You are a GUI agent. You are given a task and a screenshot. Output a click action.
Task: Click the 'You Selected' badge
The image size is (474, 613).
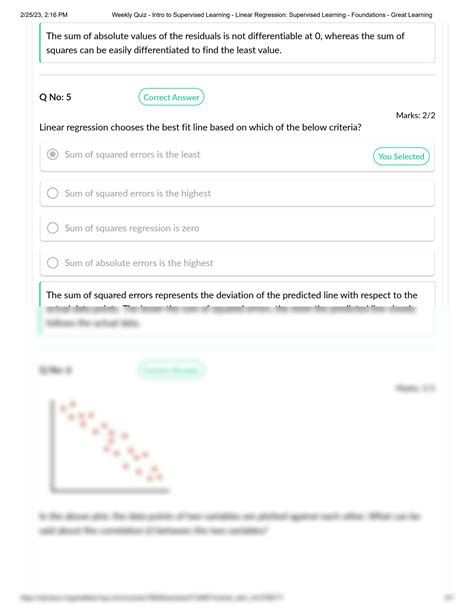point(401,156)
